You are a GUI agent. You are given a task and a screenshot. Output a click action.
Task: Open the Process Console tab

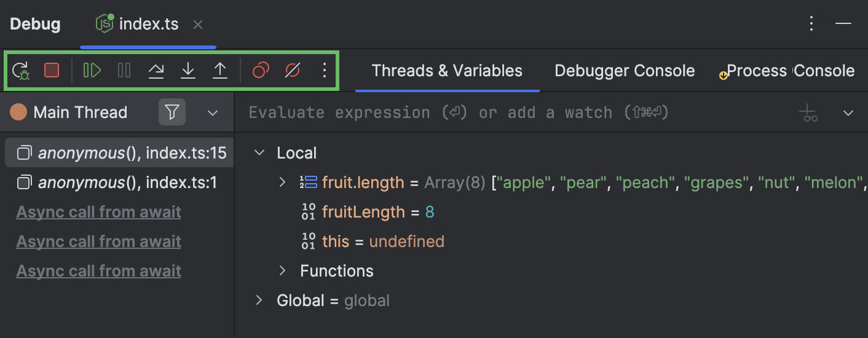pyautogui.click(x=790, y=71)
